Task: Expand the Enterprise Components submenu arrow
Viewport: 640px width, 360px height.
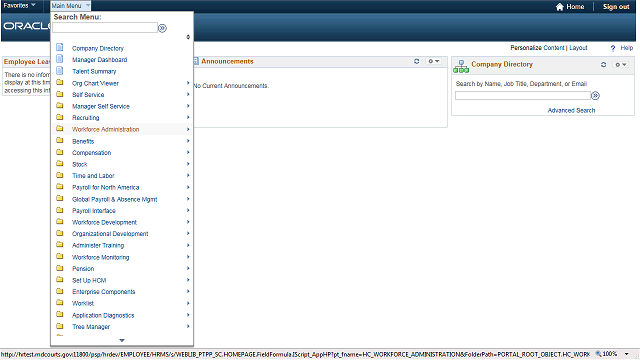Action: tap(188, 291)
